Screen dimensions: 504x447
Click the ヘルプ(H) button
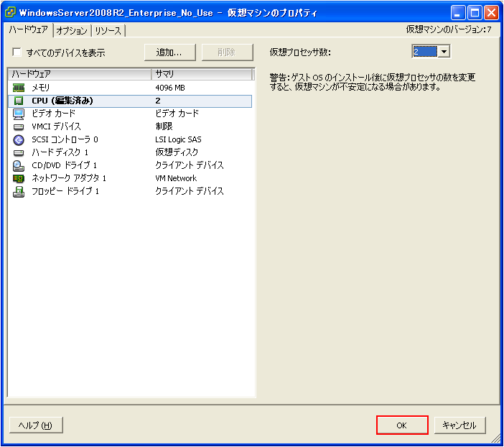coord(36,425)
